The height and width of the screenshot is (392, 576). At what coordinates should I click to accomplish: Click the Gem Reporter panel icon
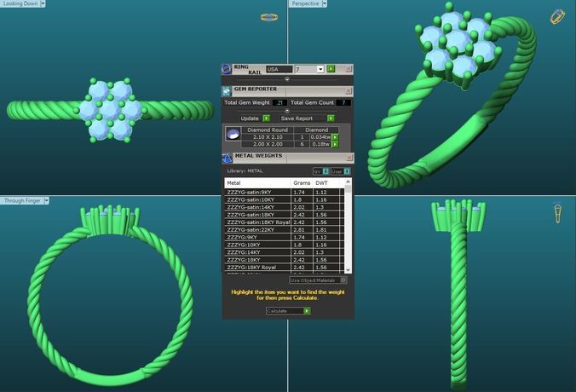pyautogui.click(x=227, y=90)
